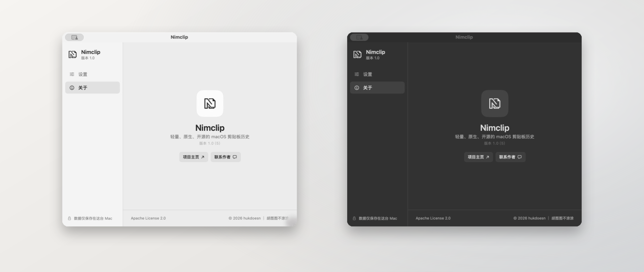The image size is (644, 272).
Task: Select 关于 in the dark window sidebar
Action: pos(377,88)
